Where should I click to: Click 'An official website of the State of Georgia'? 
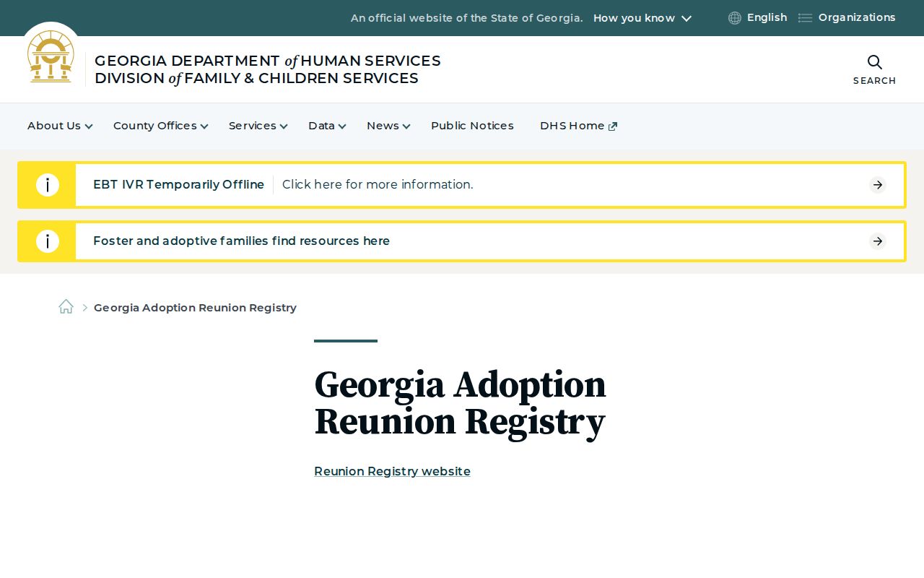[466, 18]
